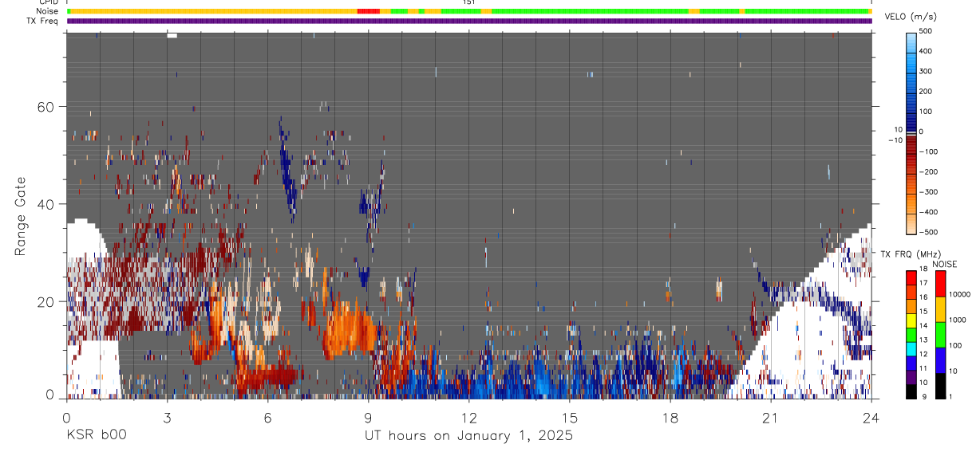This screenshot has height=452, width=980.
Task: Click the 'Range Gate' y-axis label
Action: [20, 216]
